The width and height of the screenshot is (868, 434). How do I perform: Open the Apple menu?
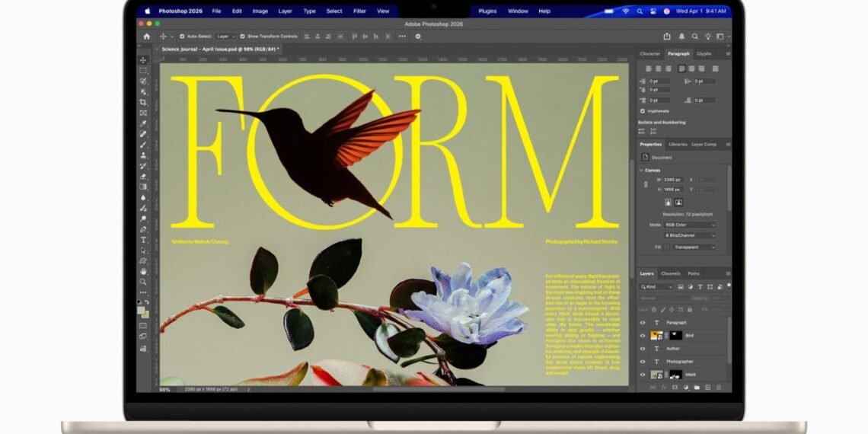point(147,11)
